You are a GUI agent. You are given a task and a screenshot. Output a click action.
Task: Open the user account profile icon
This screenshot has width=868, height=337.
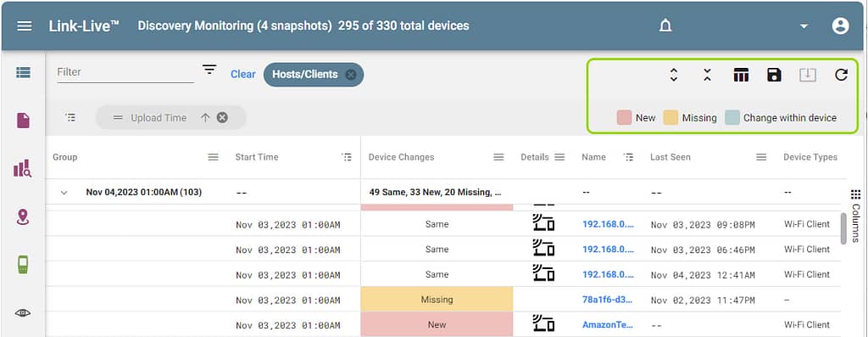tap(840, 26)
